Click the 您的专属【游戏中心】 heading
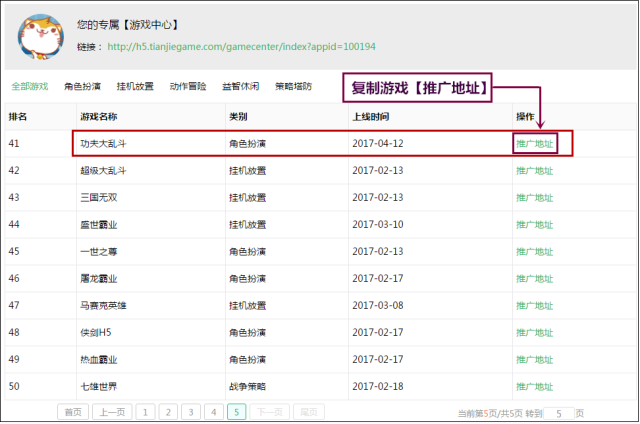 pos(127,25)
